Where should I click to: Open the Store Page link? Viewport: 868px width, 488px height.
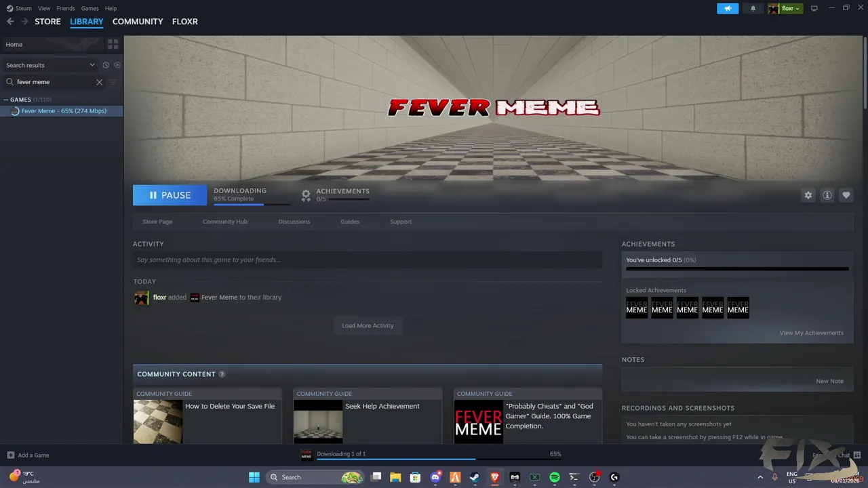point(157,222)
